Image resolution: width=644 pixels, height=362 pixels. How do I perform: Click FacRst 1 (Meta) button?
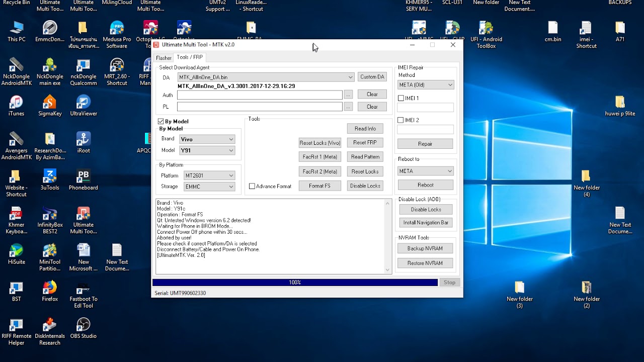click(x=320, y=157)
